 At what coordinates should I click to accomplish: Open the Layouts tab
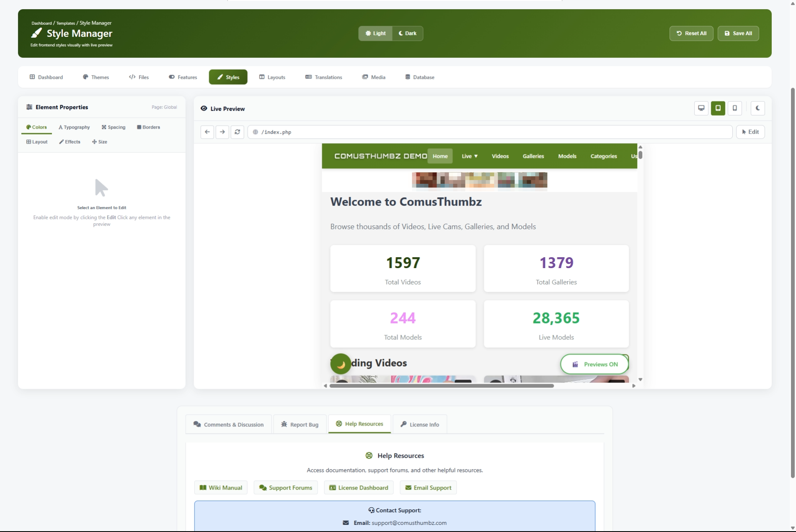[272, 77]
